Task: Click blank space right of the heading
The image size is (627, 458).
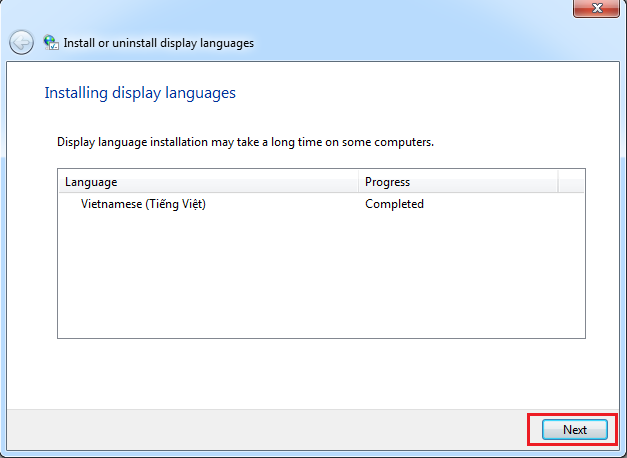Action: pyautogui.click(x=420, y=93)
